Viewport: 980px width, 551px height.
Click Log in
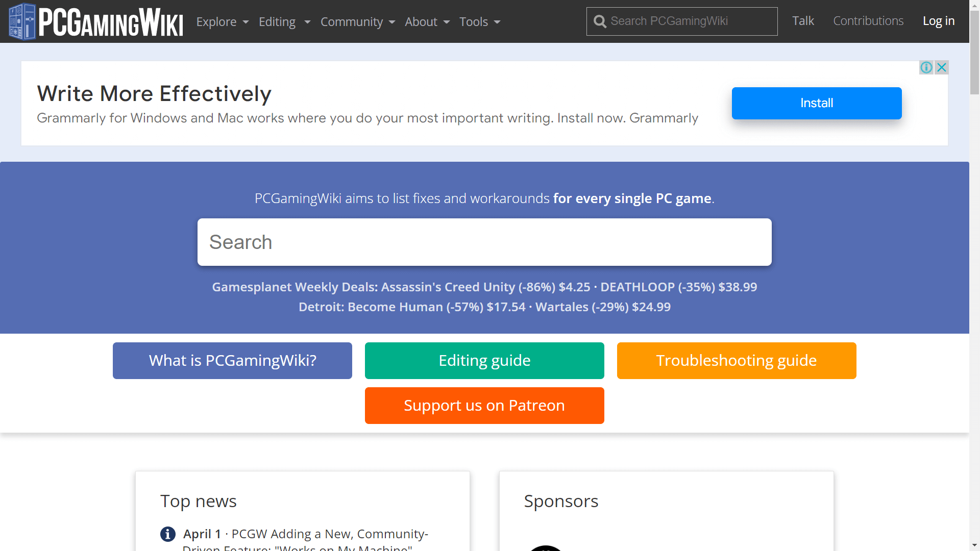pyautogui.click(x=938, y=21)
